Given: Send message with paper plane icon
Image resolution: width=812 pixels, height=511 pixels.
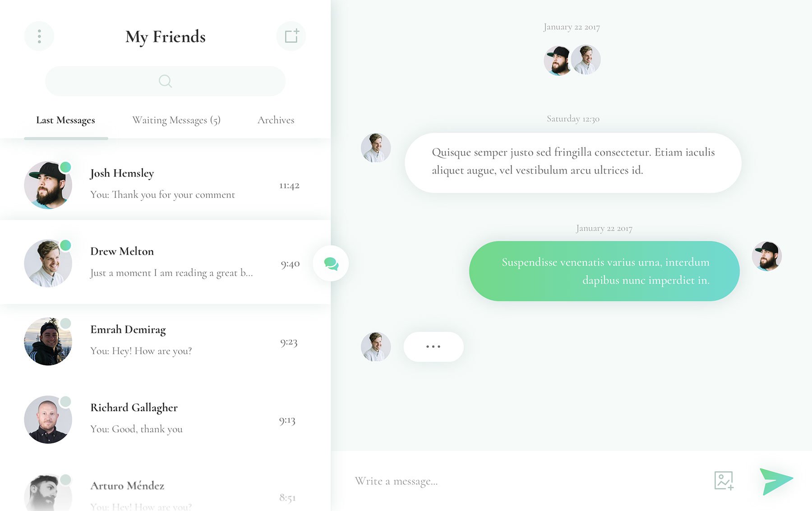Looking at the screenshot, I should 776,481.
